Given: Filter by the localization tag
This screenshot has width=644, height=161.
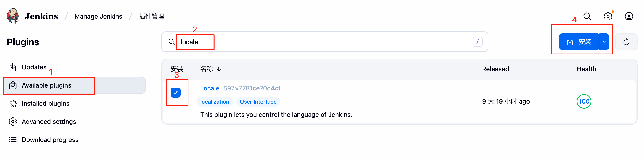Looking at the screenshot, I should click(x=215, y=102).
